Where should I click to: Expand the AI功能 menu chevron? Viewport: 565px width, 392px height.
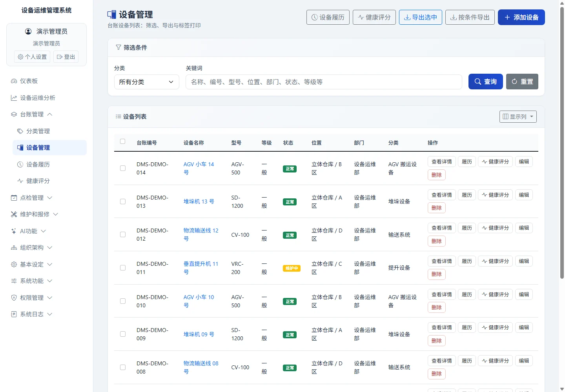pyautogui.click(x=44, y=231)
